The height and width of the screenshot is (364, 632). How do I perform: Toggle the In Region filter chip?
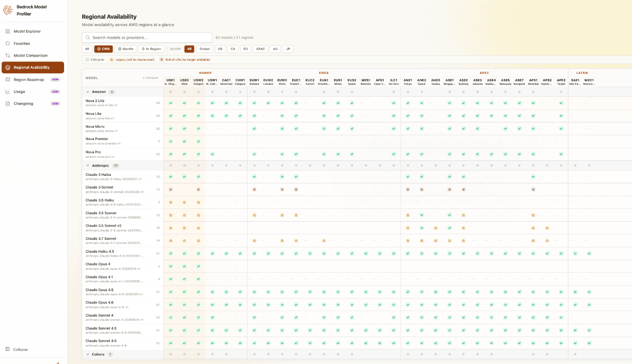tap(151, 49)
